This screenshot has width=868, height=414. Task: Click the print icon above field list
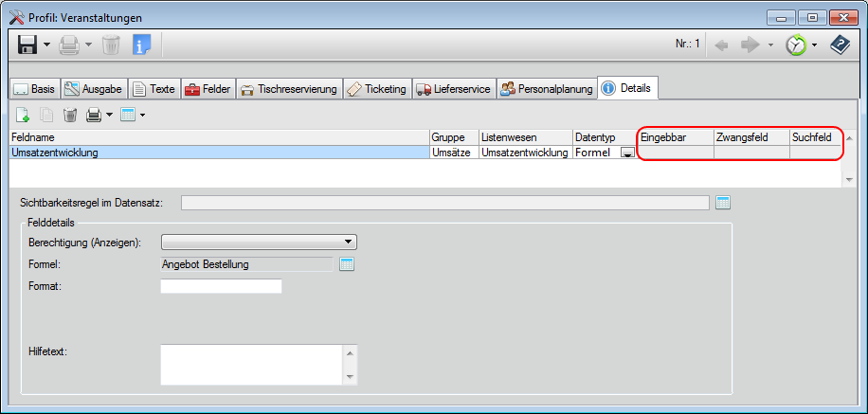pos(95,116)
